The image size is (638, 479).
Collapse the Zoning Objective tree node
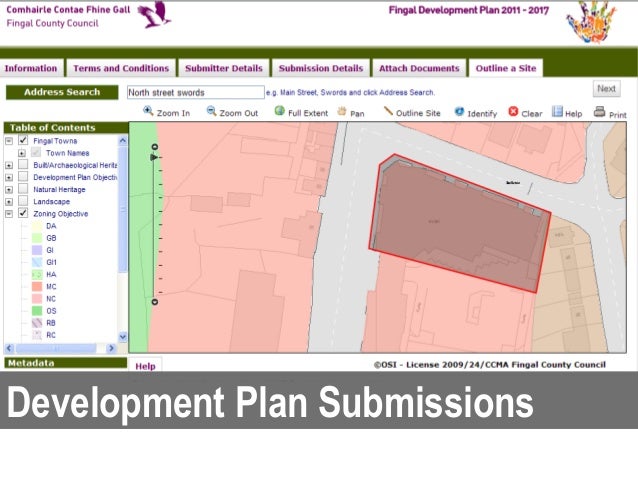pyautogui.click(x=9, y=213)
